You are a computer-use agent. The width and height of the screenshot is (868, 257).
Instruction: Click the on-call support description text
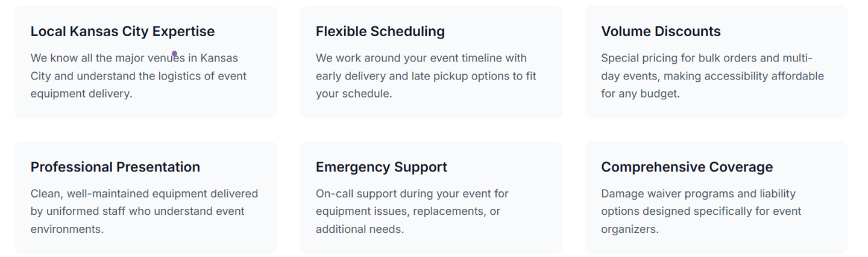[412, 211]
